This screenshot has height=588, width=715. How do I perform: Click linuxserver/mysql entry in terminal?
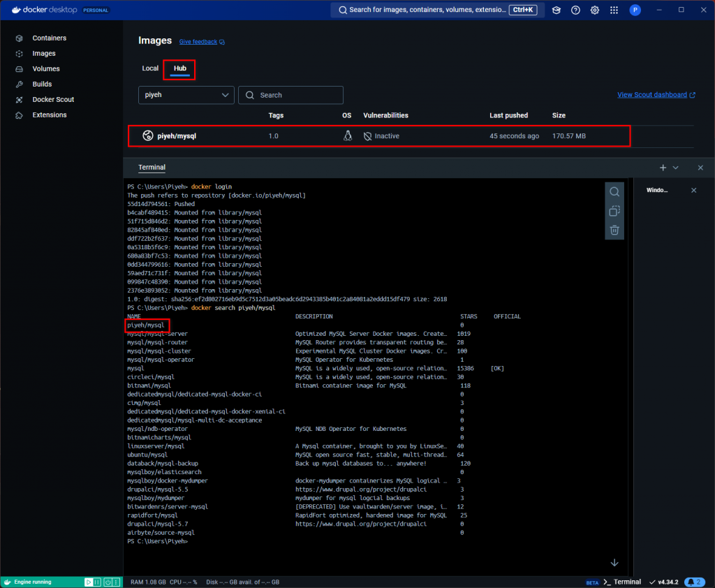(x=156, y=447)
